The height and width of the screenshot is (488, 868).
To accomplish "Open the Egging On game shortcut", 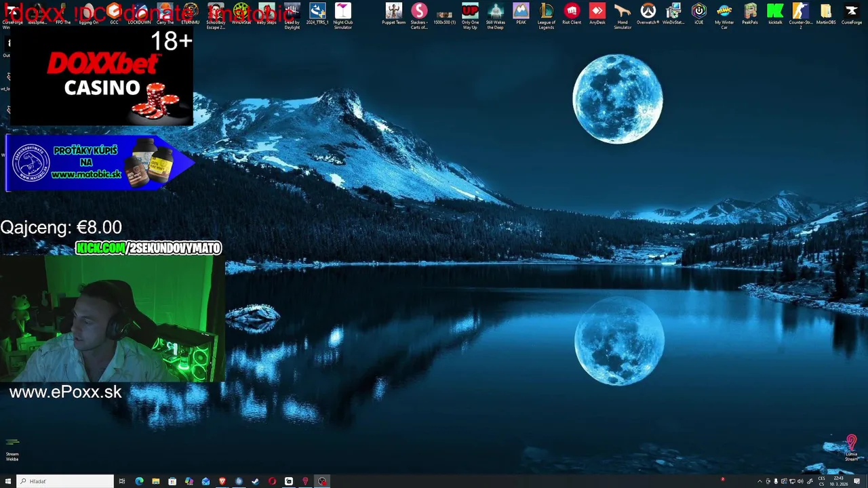I will click(88, 14).
